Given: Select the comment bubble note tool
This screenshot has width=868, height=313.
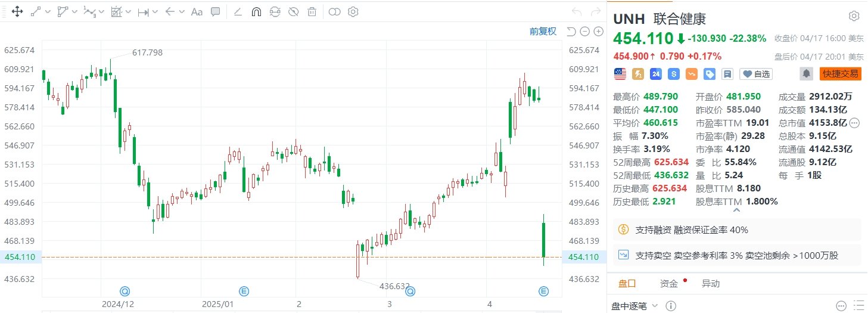Looking at the screenshot, I should (x=216, y=11).
